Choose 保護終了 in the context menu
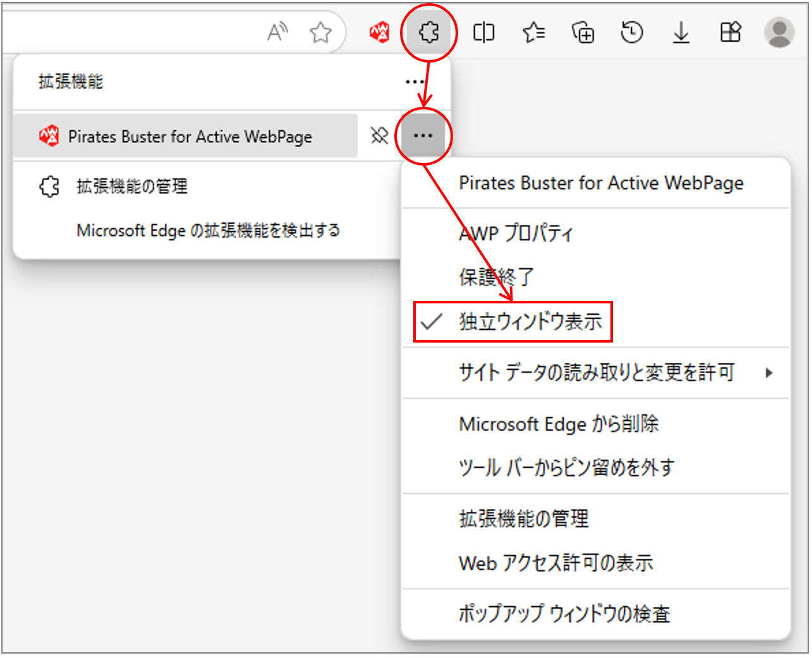Viewport: 812px width, 658px height. click(496, 277)
